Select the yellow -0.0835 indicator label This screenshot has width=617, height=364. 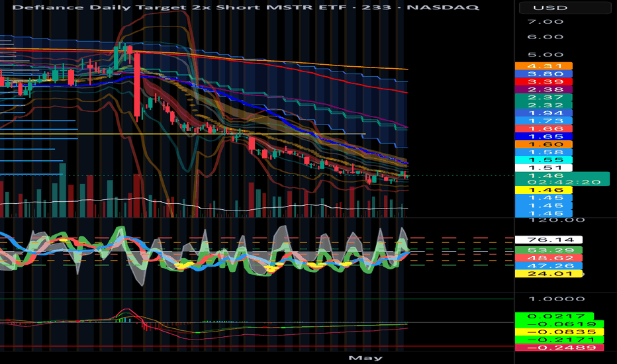[559, 332]
